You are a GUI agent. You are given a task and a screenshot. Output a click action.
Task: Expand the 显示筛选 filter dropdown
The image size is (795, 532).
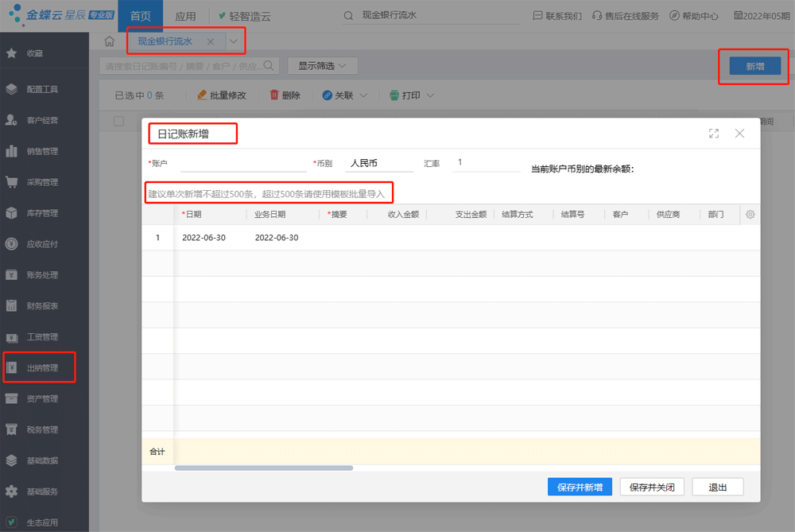coord(323,66)
